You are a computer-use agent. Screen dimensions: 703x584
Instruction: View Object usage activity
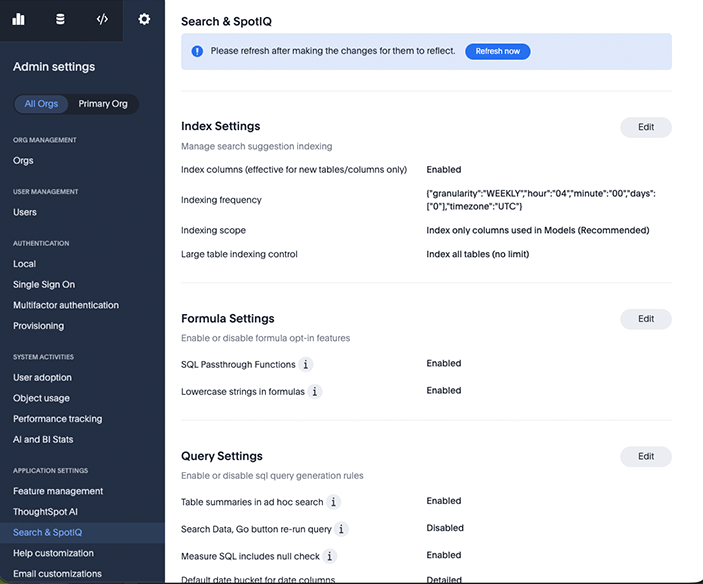pos(41,398)
